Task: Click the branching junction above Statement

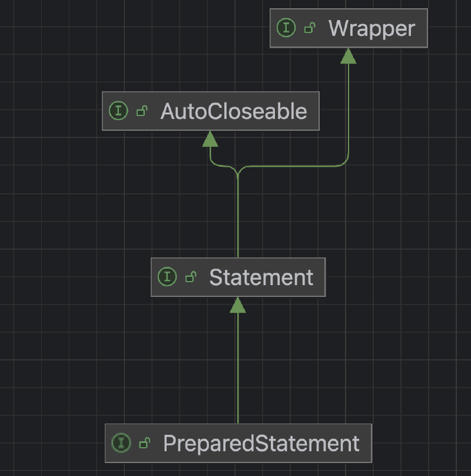Action: click(x=238, y=172)
